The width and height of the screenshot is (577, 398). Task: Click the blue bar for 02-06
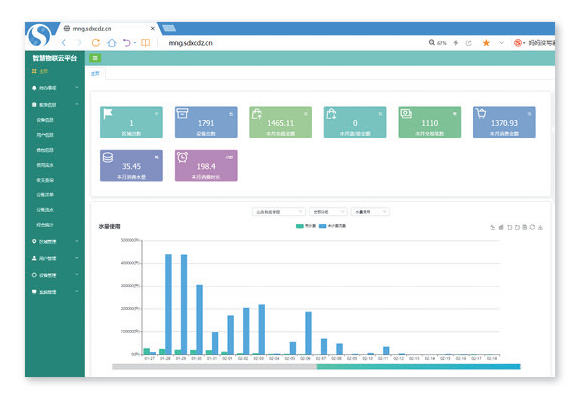click(x=308, y=333)
